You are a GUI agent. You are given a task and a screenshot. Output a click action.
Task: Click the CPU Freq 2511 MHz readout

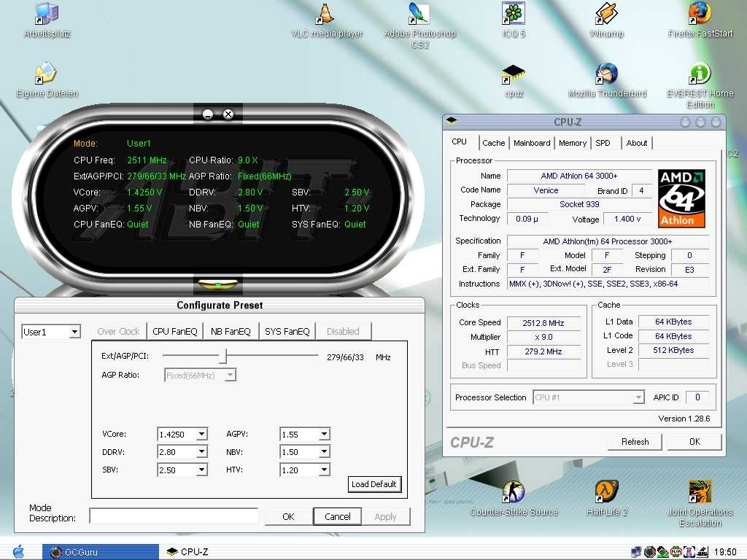coord(147,160)
